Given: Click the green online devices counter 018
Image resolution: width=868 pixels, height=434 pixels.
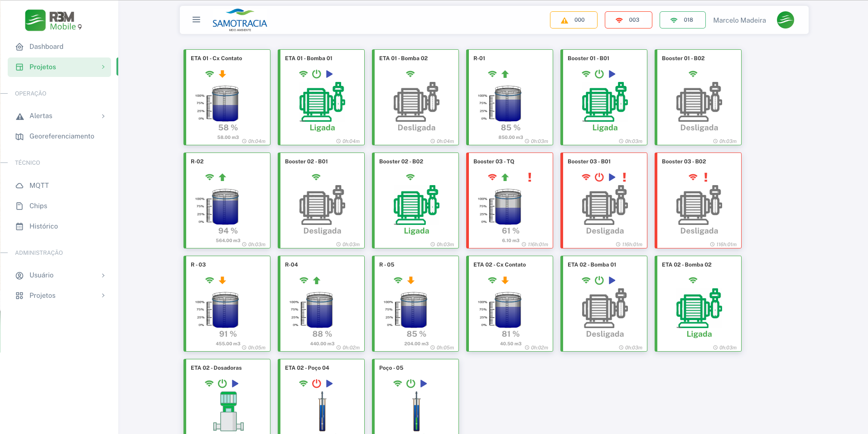Looking at the screenshot, I should (x=682, y=20).
